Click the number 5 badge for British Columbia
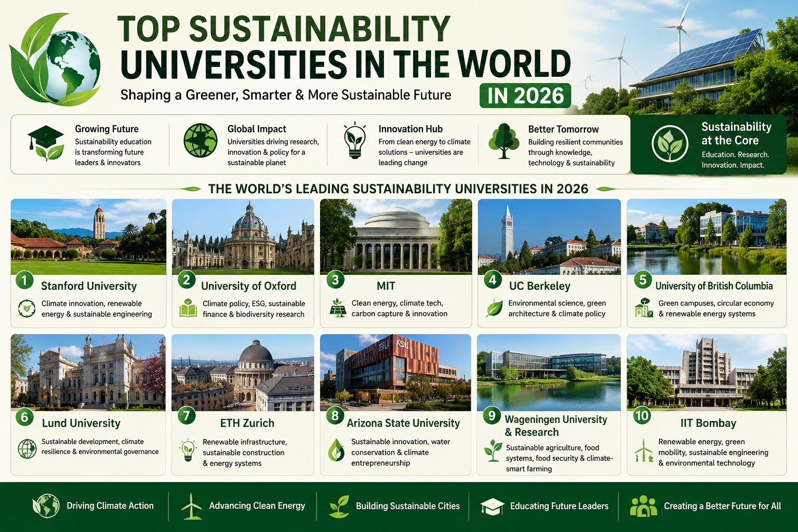798x532 pixels. (x=643, y=281)
